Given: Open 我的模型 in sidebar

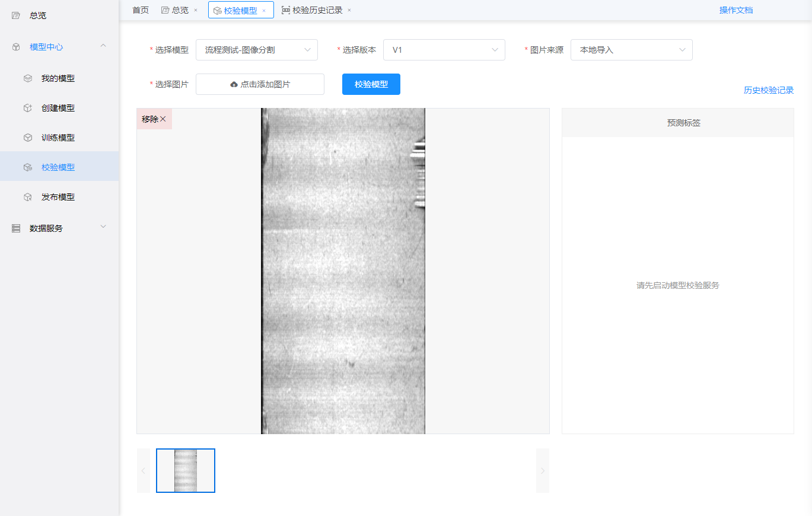Looking at the screenshot, I should pos(59,78).
